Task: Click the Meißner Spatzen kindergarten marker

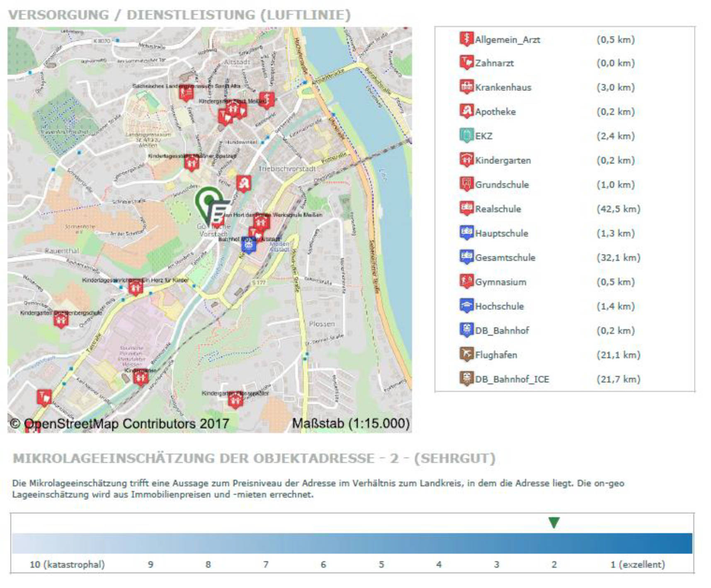Action: (x=192, y=163)
